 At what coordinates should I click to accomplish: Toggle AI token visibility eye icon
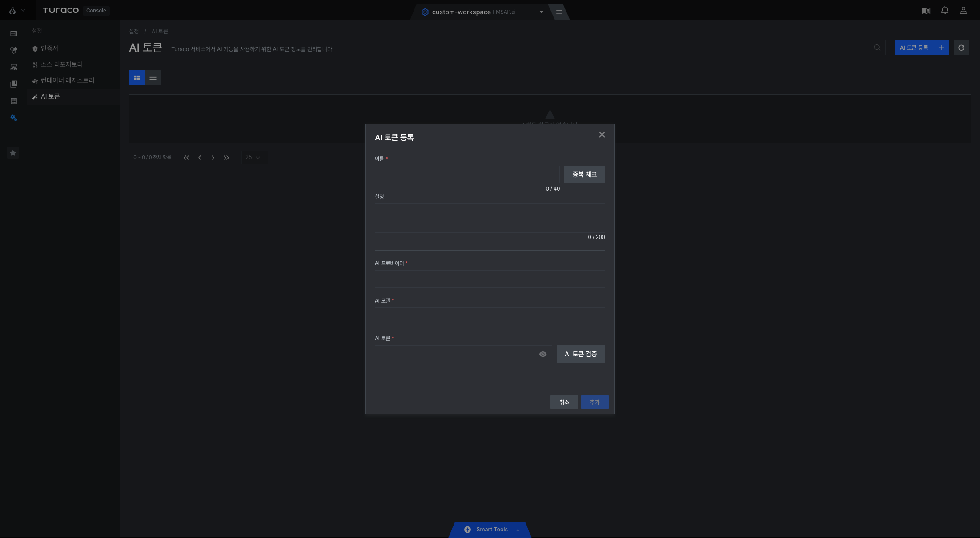click(543, 354)
